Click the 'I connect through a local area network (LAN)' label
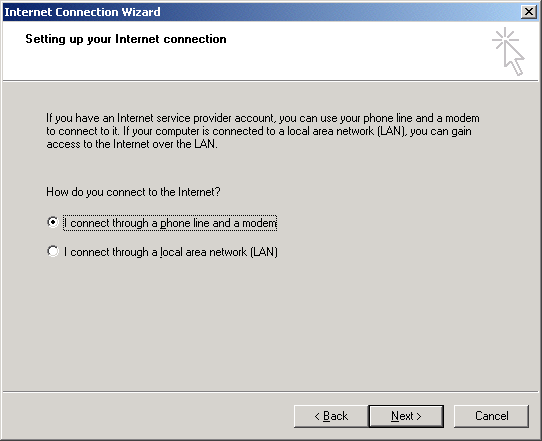This screenshot has width=542, height=441. (x=171, y=252)
